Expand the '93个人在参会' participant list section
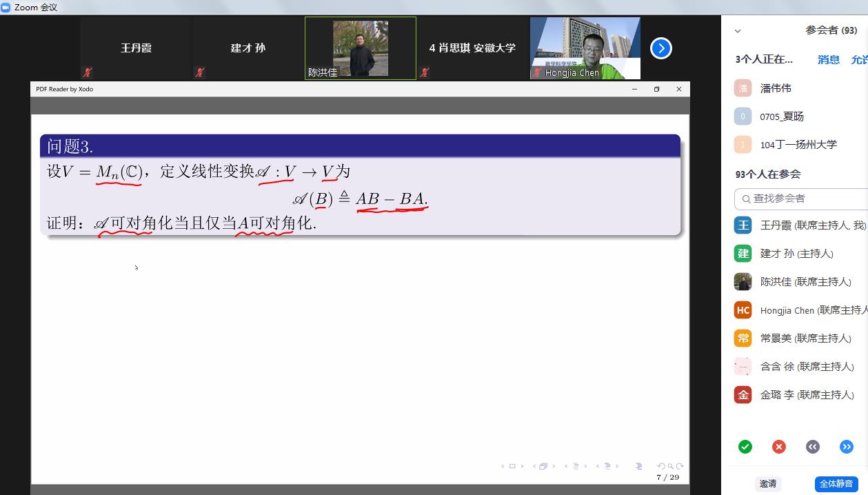 coord(767,174)
